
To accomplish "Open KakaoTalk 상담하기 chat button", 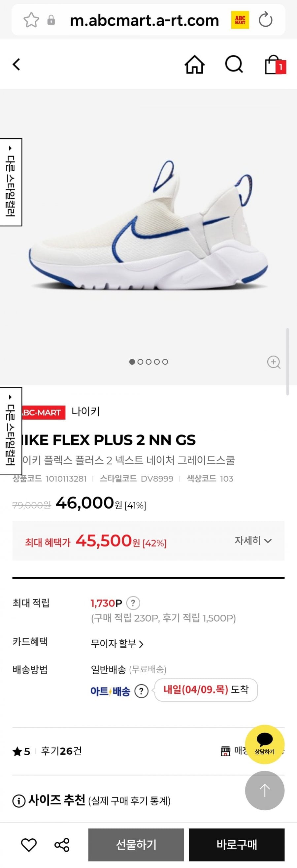I will (265, 744).
